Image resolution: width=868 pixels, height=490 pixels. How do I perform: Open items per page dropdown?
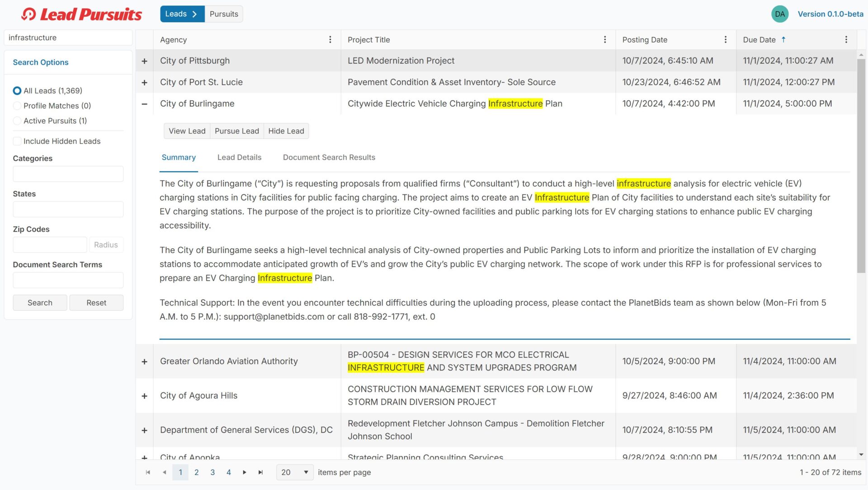(295, 472)
